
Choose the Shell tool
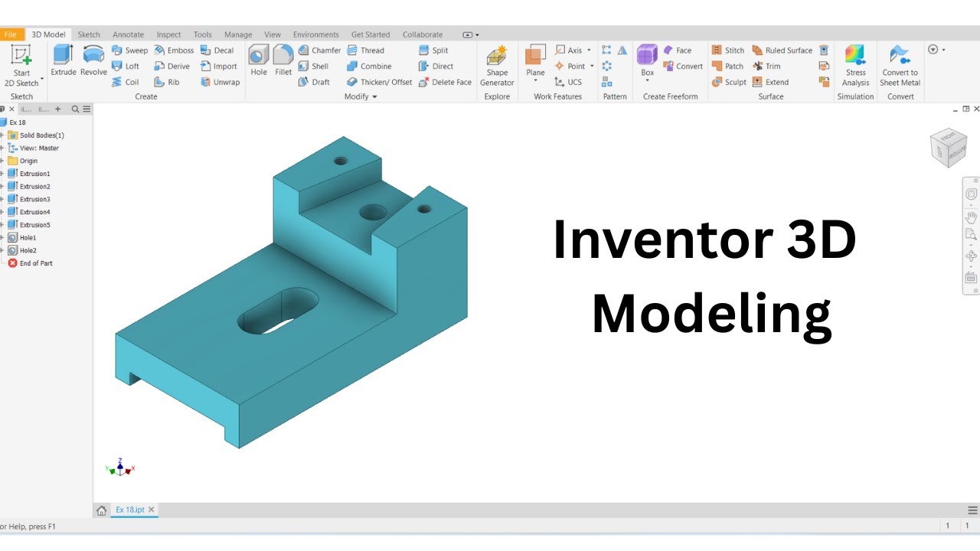[x=313, y=66]
